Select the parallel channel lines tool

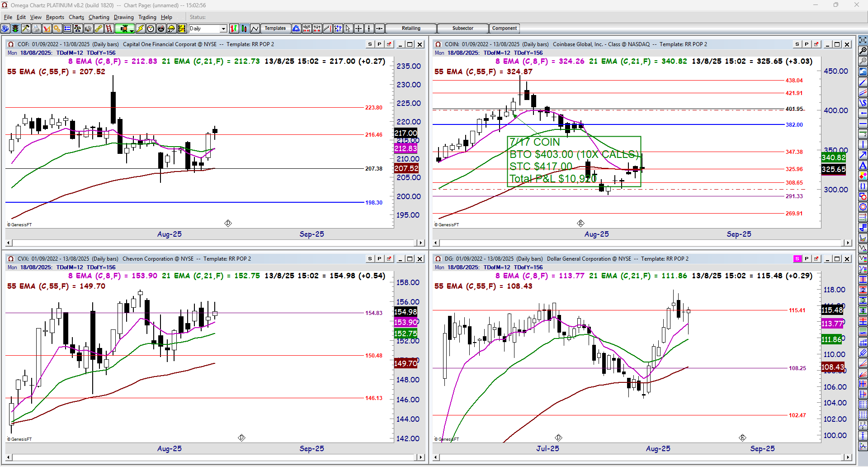[863, 93]
